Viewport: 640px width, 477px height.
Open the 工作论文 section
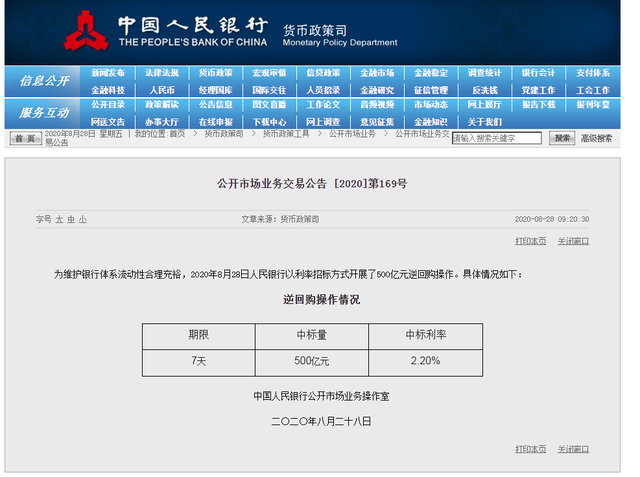323,105
